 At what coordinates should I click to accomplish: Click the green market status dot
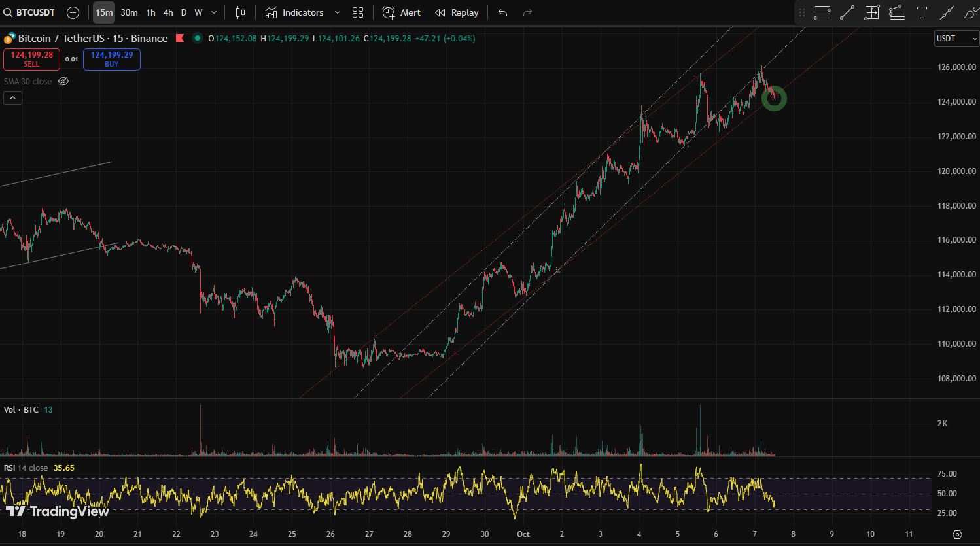click(x=197, y=39)
